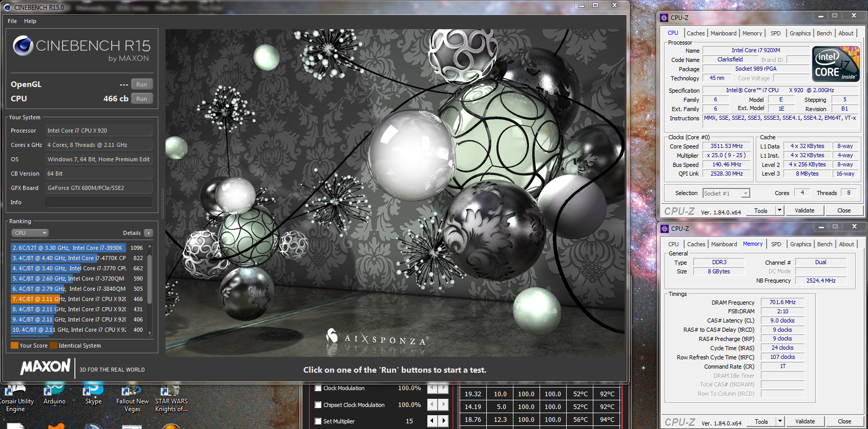Open the Help menu in Cinebench
868x429 pixels.
[x=30, y=21]
